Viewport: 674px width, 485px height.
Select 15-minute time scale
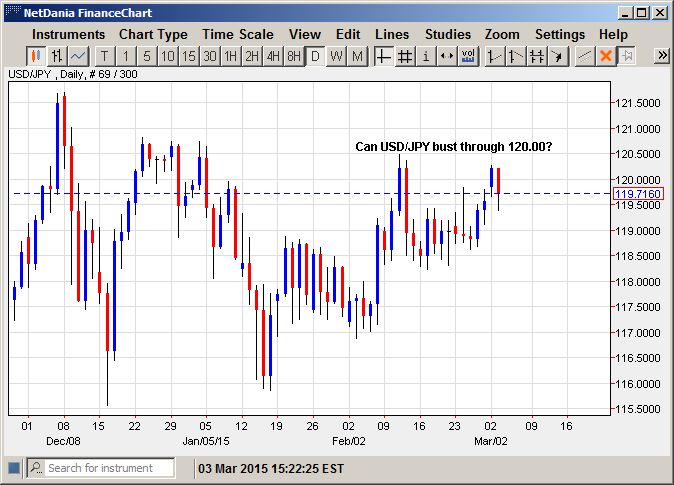189,56
